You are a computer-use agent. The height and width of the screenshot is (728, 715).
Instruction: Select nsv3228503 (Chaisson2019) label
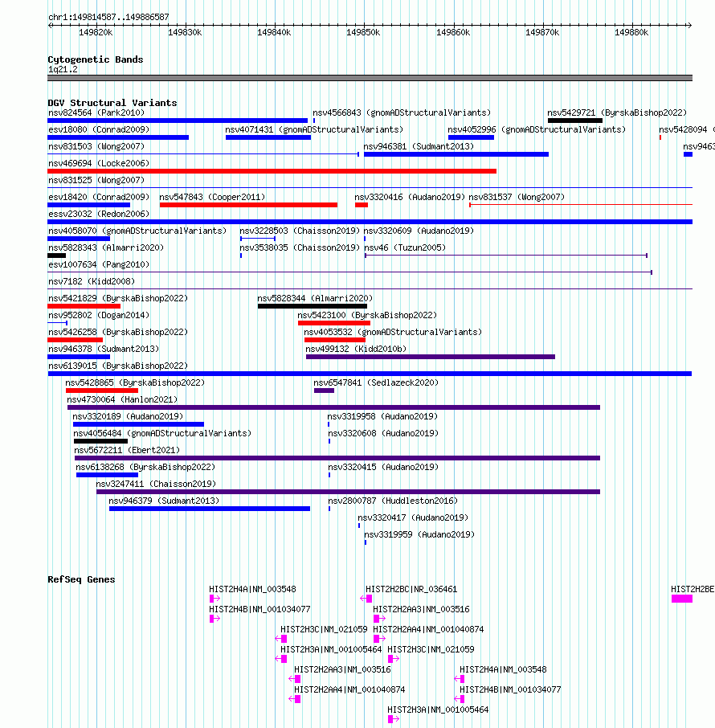(300, 231)
